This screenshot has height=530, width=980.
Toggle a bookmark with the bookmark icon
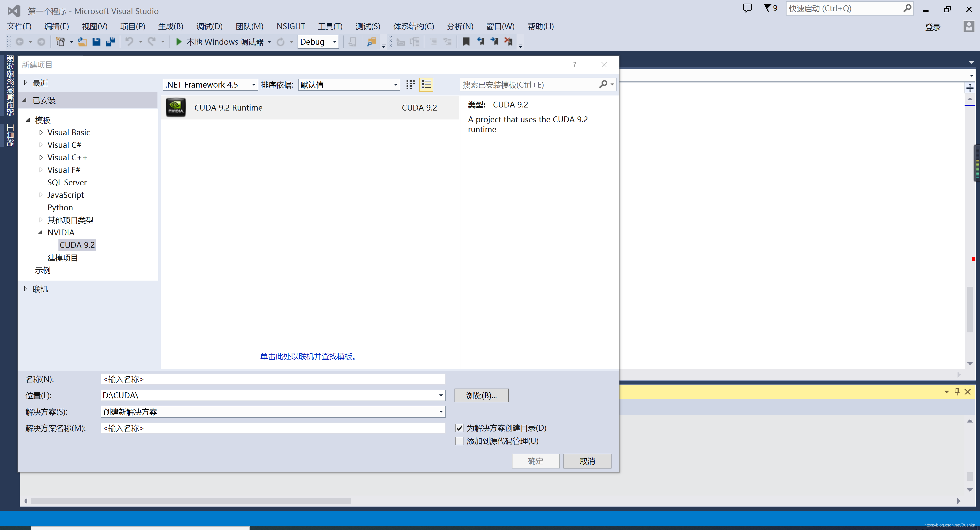(466, 41)
